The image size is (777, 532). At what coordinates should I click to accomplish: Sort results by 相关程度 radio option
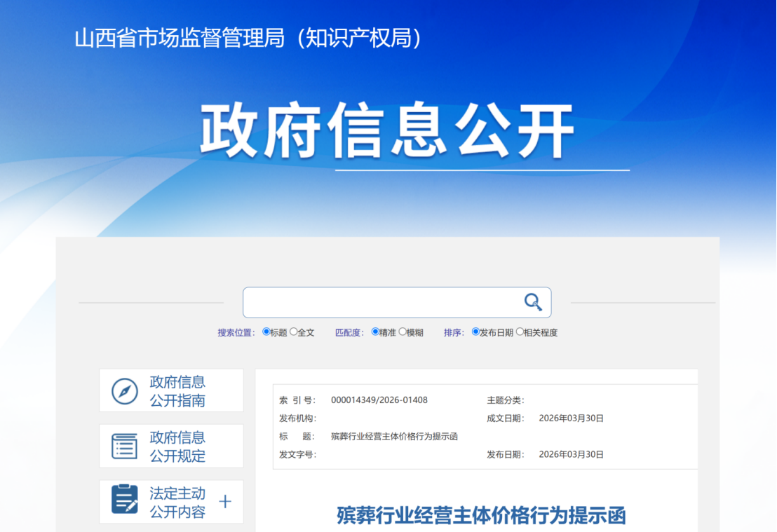tap(520, 332)
